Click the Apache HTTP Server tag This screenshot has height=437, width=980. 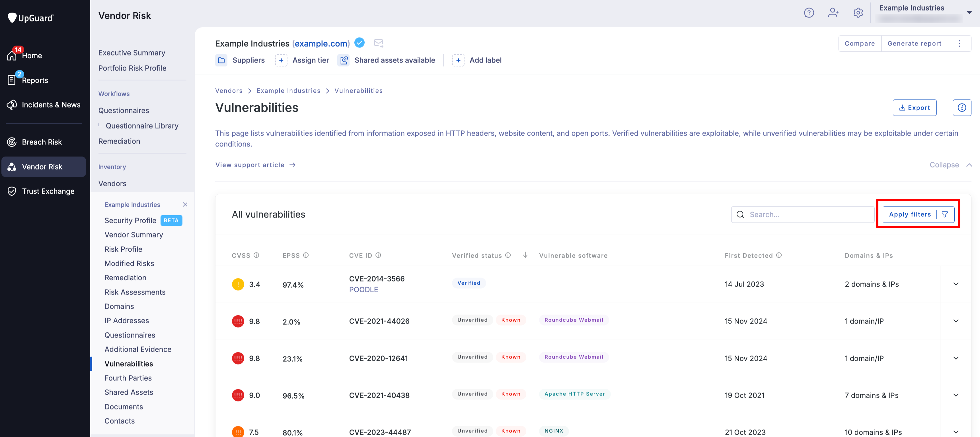point(574,394)
